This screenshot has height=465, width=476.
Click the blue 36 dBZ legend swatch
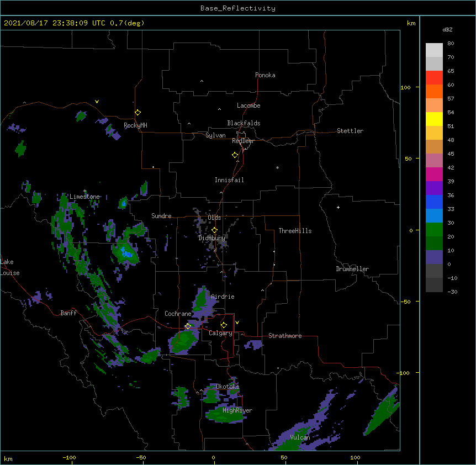(434, 202)
